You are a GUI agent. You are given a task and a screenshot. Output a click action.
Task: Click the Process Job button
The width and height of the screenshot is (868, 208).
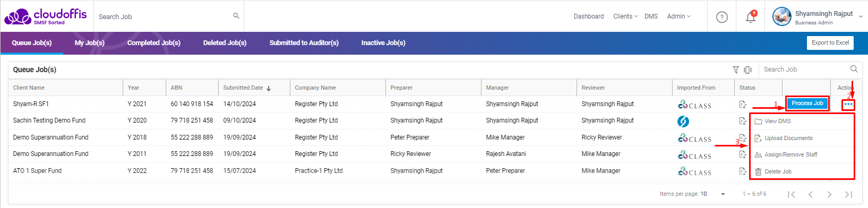click(x=807, y=103)
